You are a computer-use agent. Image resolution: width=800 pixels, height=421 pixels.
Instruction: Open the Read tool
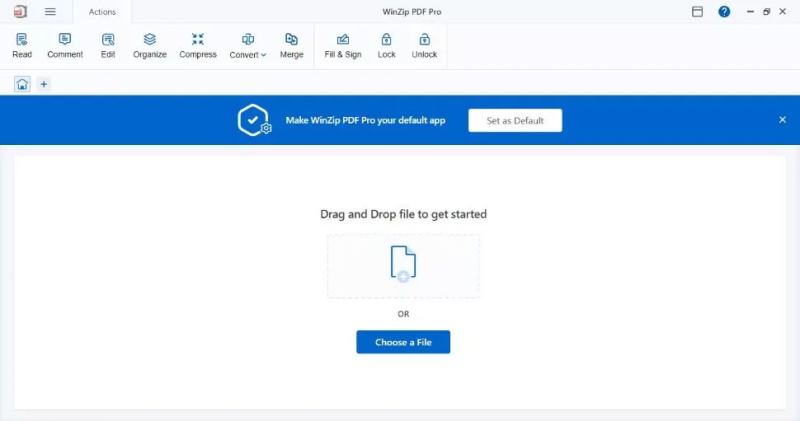(22, 46)
